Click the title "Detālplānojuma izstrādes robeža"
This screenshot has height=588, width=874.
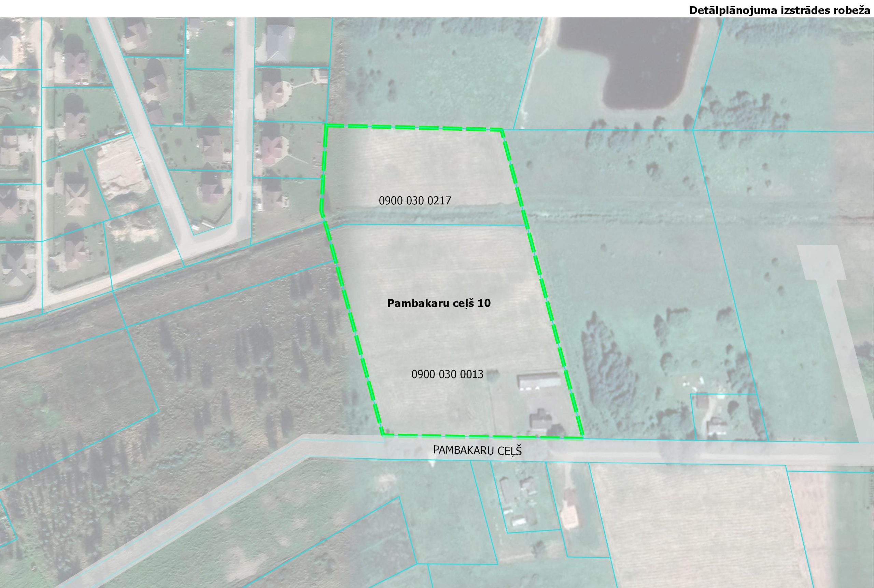pos(779,11)
